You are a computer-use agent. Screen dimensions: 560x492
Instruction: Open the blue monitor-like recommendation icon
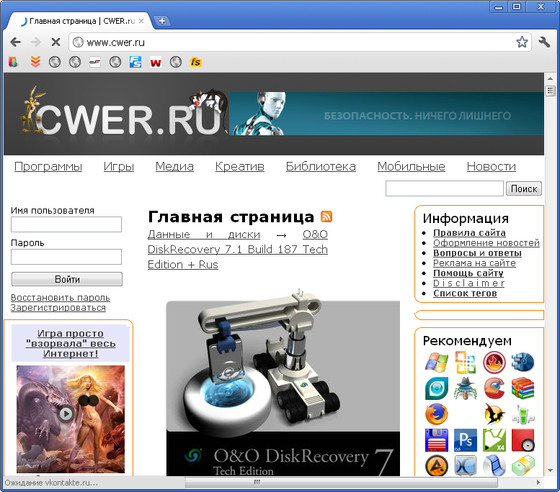[x=465, y=466]
